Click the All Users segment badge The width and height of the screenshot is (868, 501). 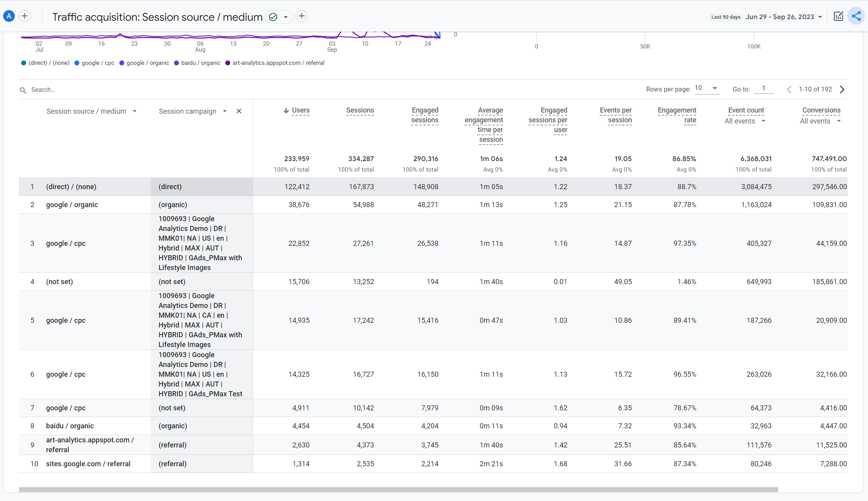click(9, 16)
